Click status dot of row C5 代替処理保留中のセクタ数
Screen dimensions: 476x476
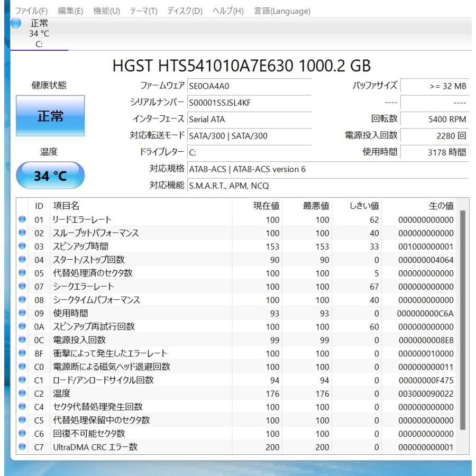coord(22,419)
